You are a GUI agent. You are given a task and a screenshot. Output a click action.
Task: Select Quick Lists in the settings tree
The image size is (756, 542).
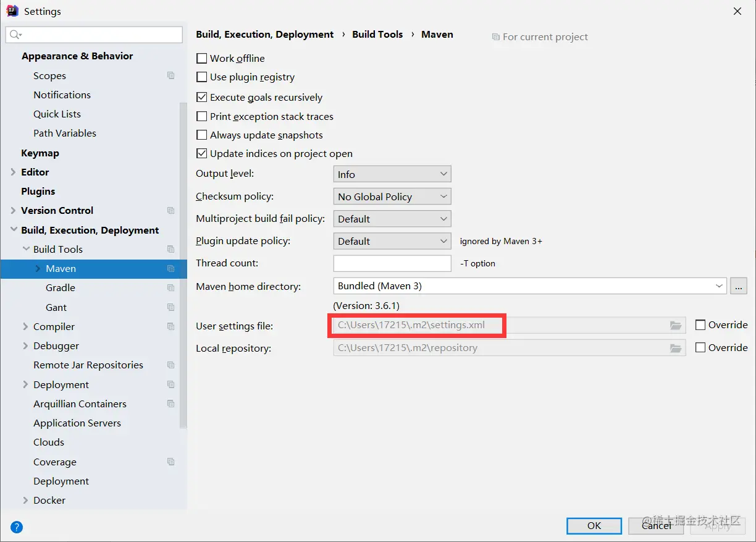coord(57,114)
